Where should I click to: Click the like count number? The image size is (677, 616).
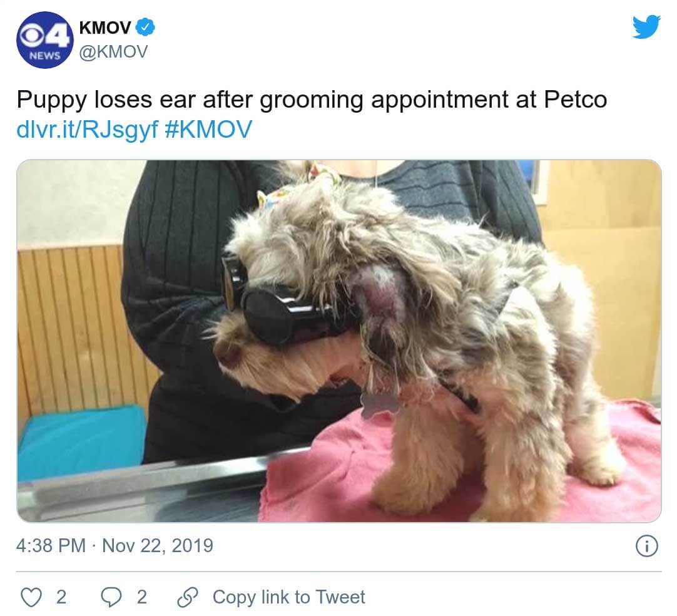(x=61, y=597)
